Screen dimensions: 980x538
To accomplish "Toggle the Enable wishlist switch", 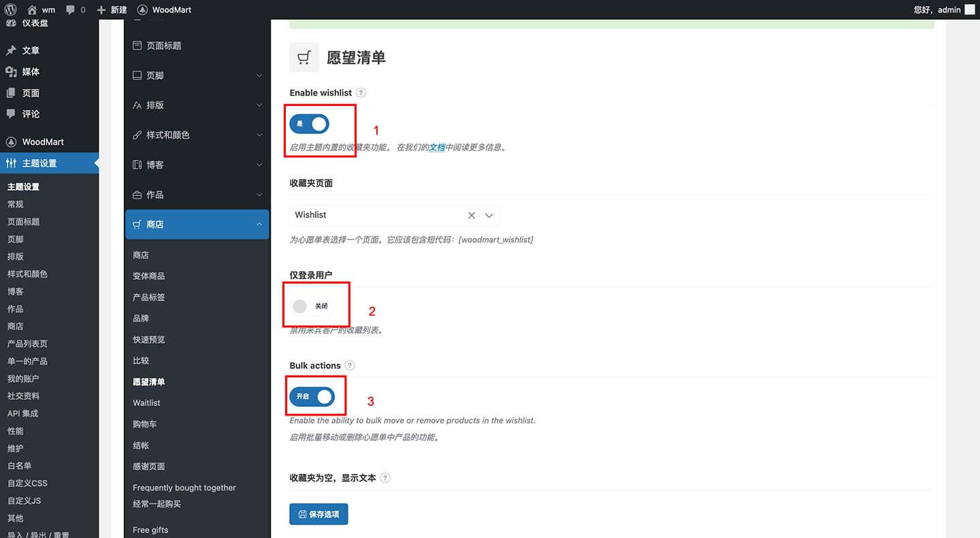I will (x=309, y=124).
